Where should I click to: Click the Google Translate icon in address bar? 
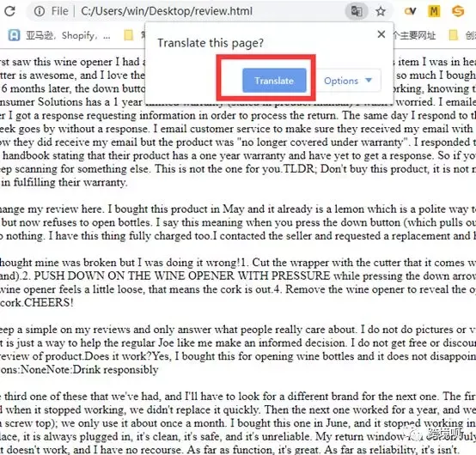click(x=357, y=11)
